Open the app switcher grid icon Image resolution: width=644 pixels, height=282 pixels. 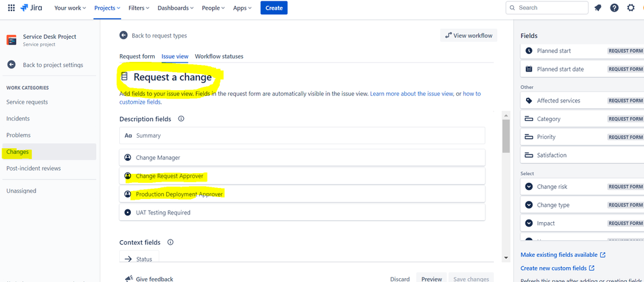click(12, 8)
